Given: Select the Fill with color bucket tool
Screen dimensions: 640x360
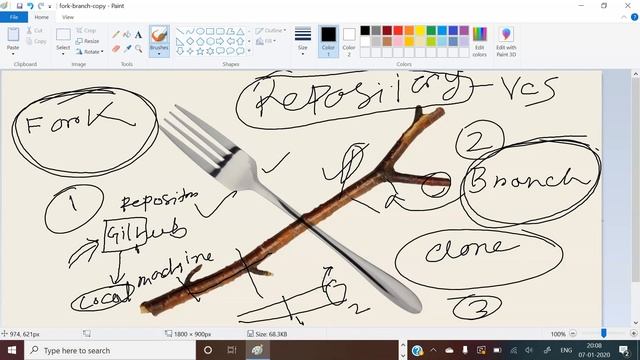Looking at the screenshot, I should [127, 35].
